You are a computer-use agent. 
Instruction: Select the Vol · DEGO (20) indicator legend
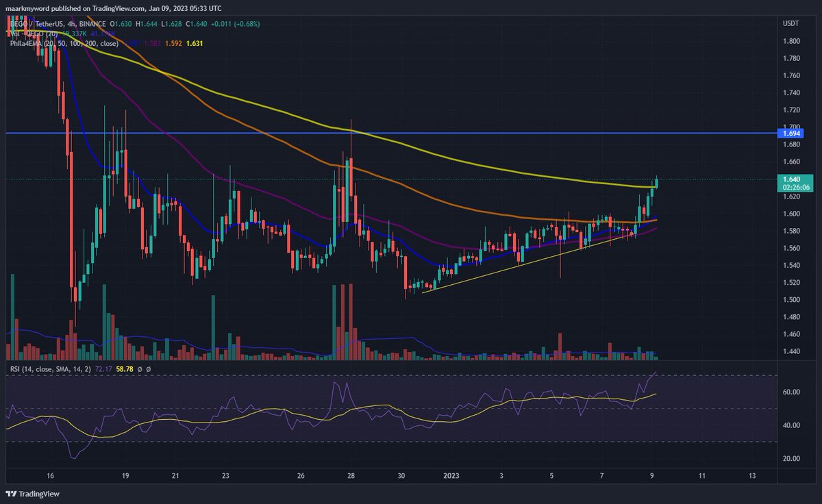click(34, 33)
